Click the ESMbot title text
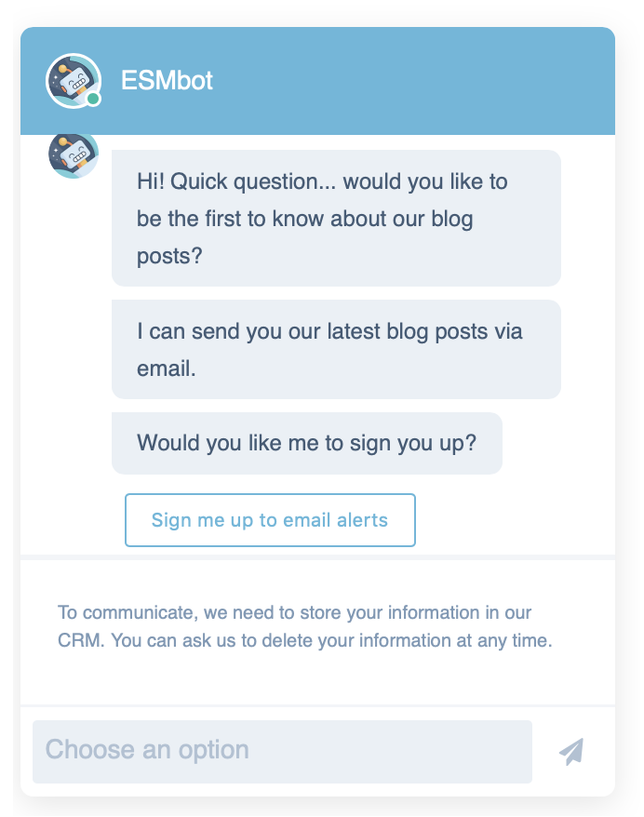This screenshot has width=644, height=817. 167,80
